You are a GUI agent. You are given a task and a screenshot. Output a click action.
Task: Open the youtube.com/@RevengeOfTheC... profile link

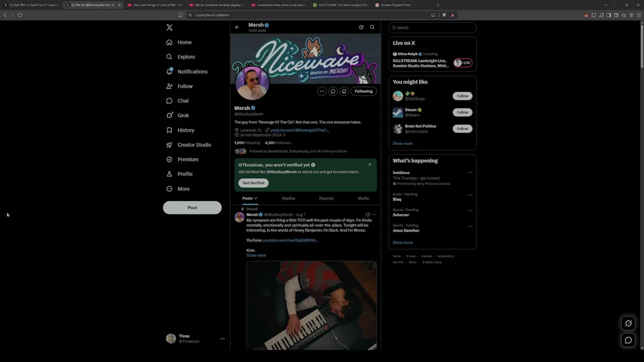coord(300,130)
